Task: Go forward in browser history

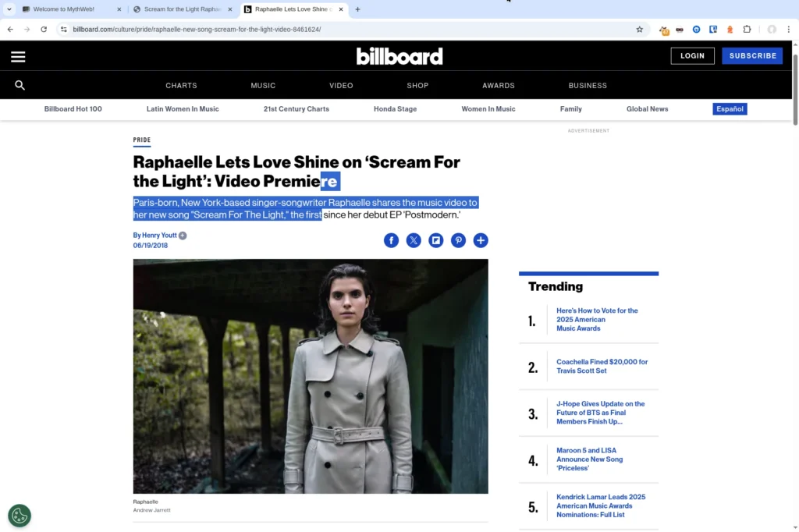Action: [27, 30]
